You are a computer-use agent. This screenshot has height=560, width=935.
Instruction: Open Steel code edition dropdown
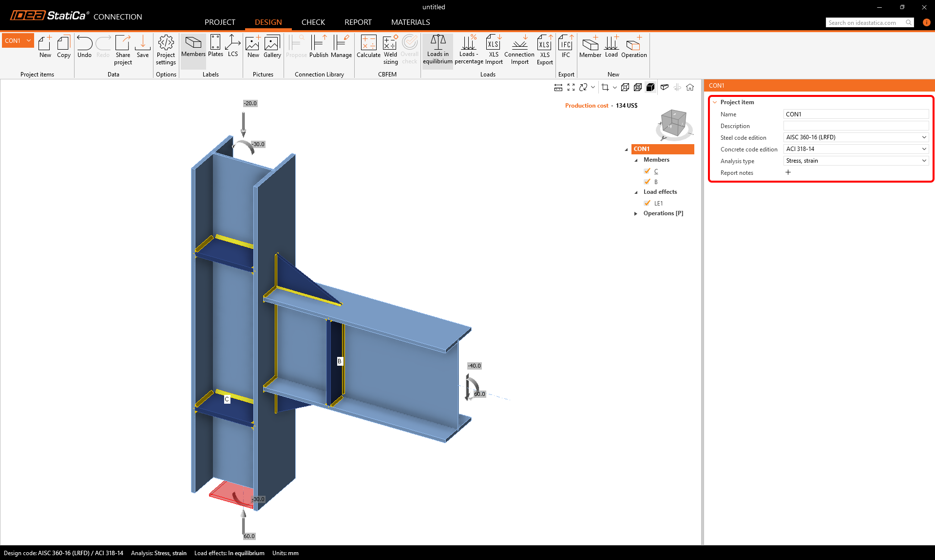click(856, 137)
